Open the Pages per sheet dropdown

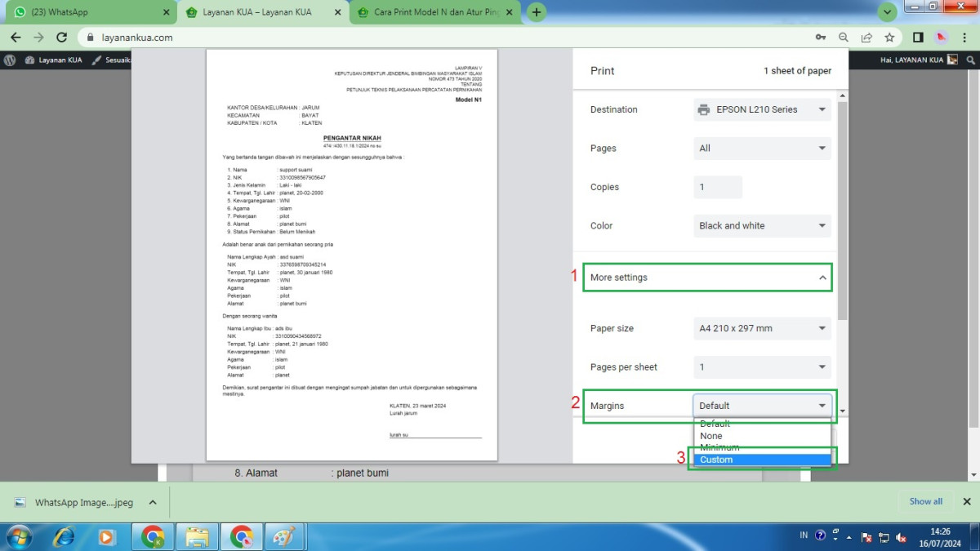tap(762, 367)
